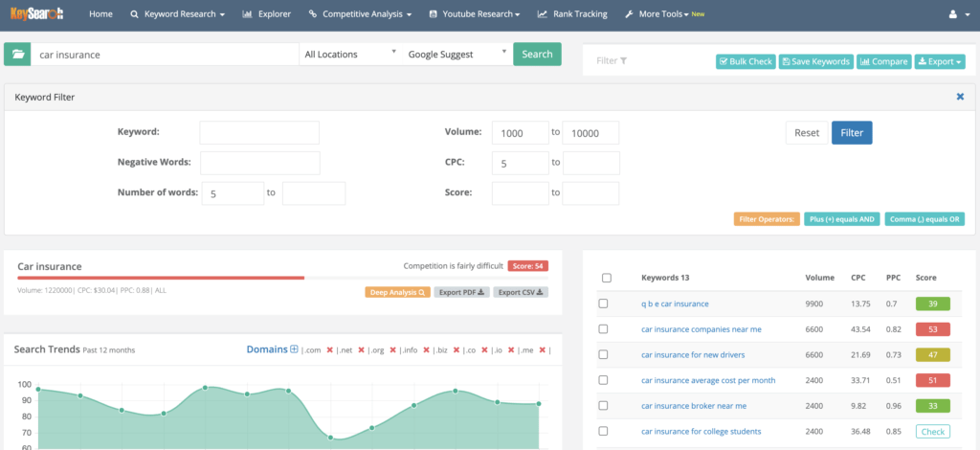Image resolution: width=980 pixels, height=450 pixels.
Task: Click the CPC minimum field
Action: (x=521, y=163)
